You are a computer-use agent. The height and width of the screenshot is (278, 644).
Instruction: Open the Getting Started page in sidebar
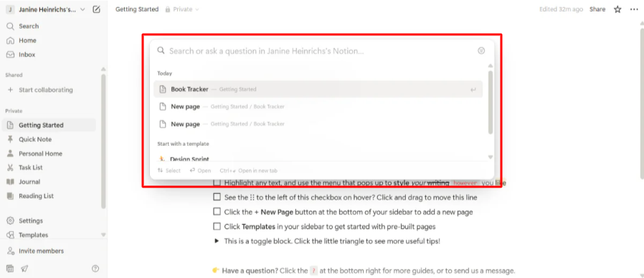coord(49,125)
